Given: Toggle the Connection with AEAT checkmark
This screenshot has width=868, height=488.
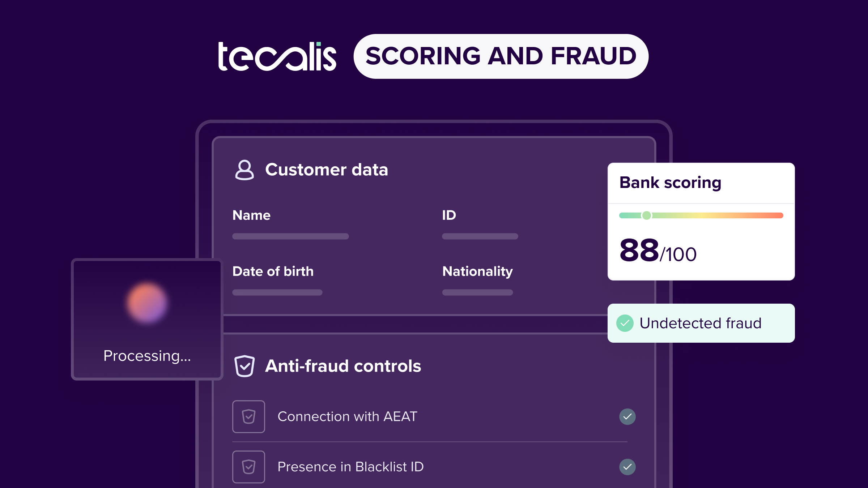Looking at the screenshot, I should point(627,416).
